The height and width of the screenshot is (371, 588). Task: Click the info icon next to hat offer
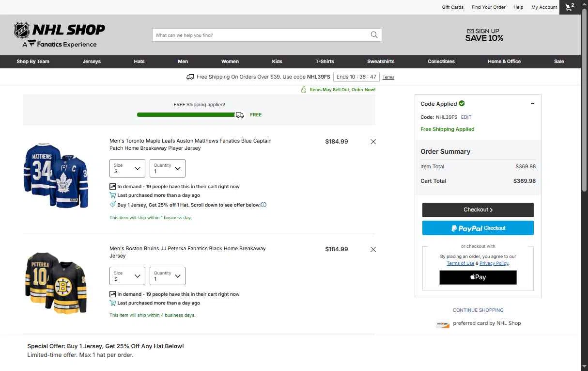263,205
